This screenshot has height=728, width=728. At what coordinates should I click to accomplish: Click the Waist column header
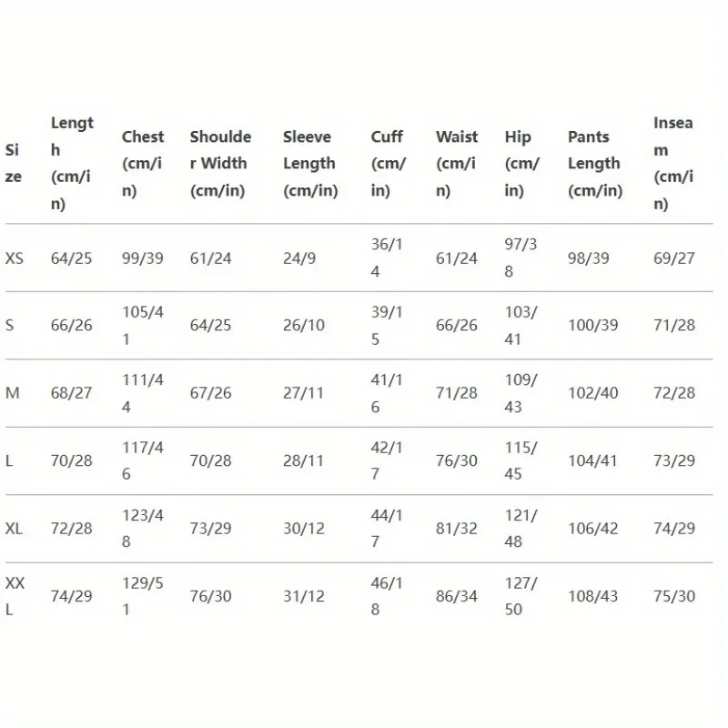click(456, 164)
